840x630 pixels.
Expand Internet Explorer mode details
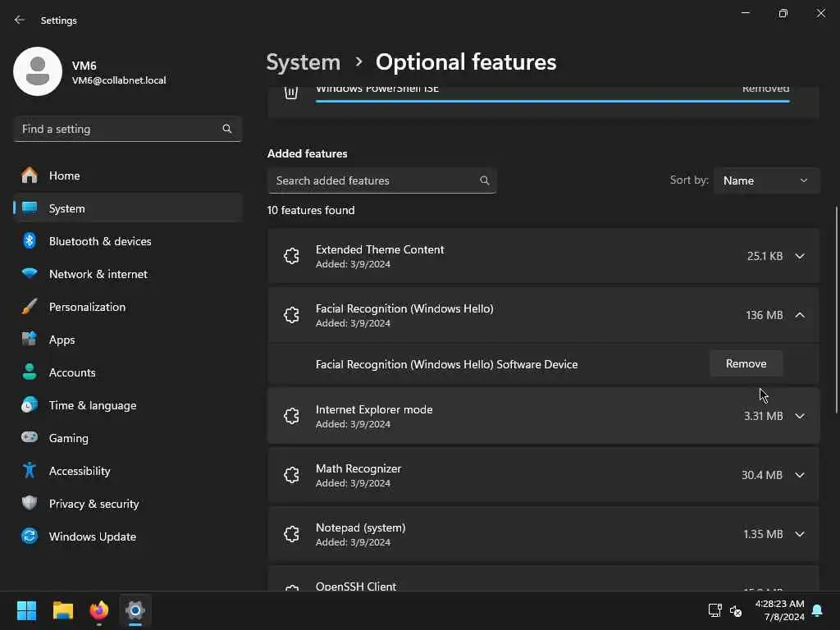800,416
